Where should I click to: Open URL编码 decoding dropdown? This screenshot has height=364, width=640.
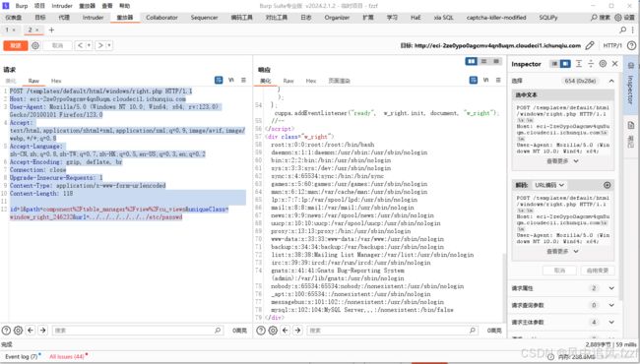(x=549, y=185)
